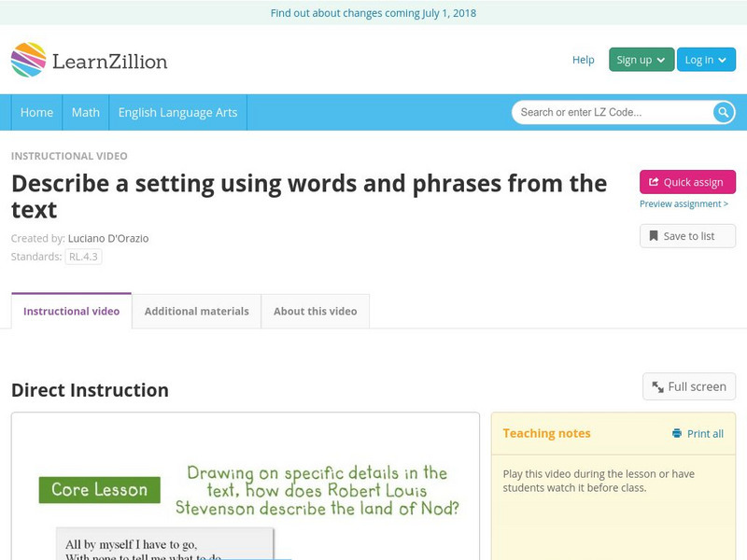747x560 pixels.
Task: Click the Print all printer icon
Action: (677, 433)
